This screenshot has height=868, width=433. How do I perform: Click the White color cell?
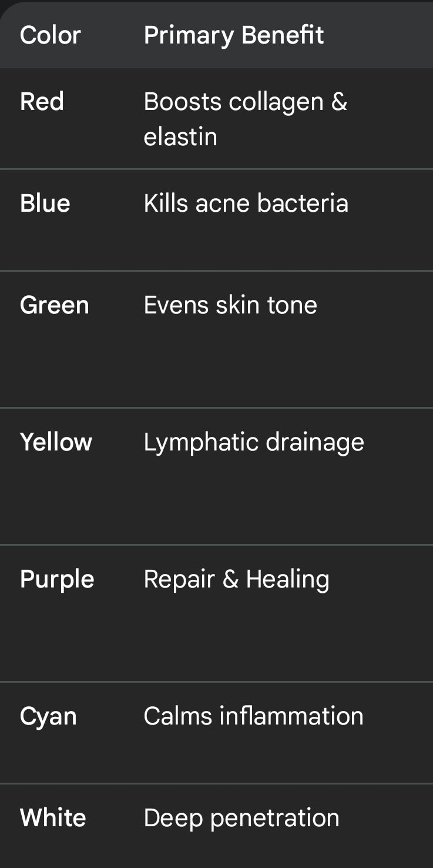pyautogui.click(x=53, y=818)
